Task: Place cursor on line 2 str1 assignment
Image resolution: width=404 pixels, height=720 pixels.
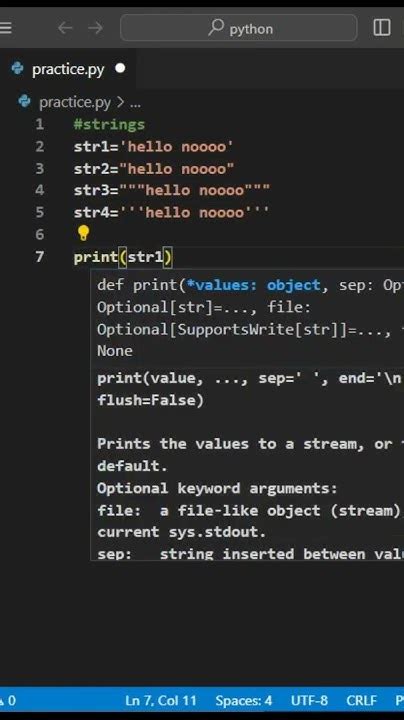Action: coord(154,146)
